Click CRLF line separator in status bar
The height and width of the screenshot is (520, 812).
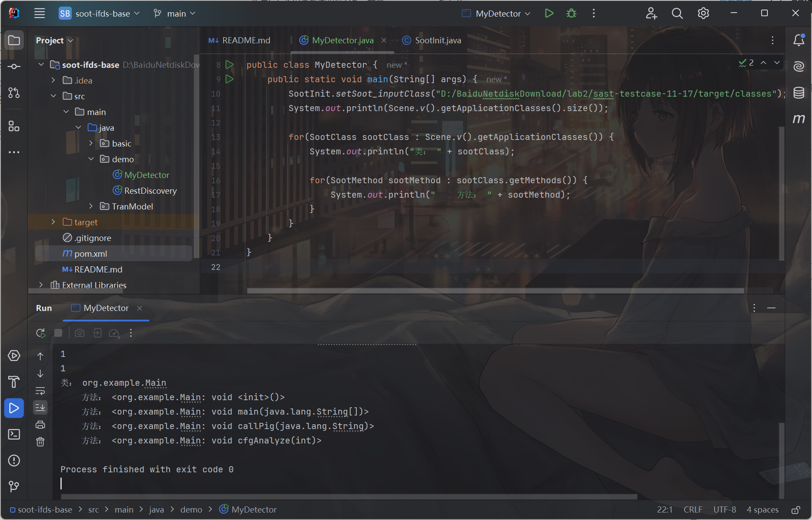pyautogui.click(x=692, y=510)
